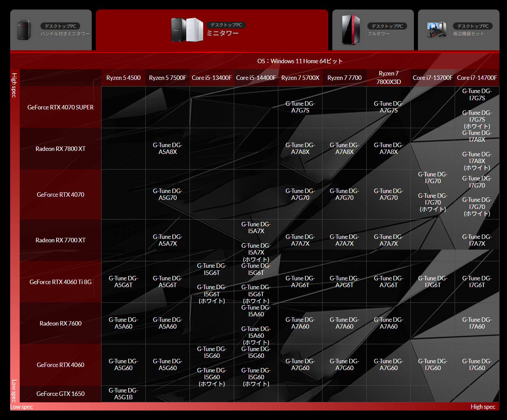This screenshot has height=420, width=507.
Task: Open G-Tune DG-I5G60 under Core i5-13400F
Action: 212,352
